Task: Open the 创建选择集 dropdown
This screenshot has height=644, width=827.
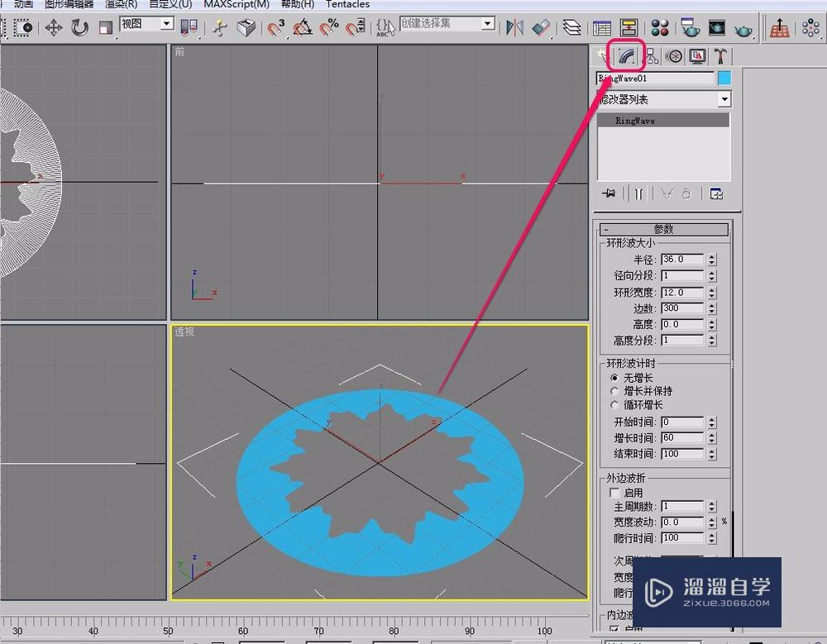Action: (x=485, y=23)
